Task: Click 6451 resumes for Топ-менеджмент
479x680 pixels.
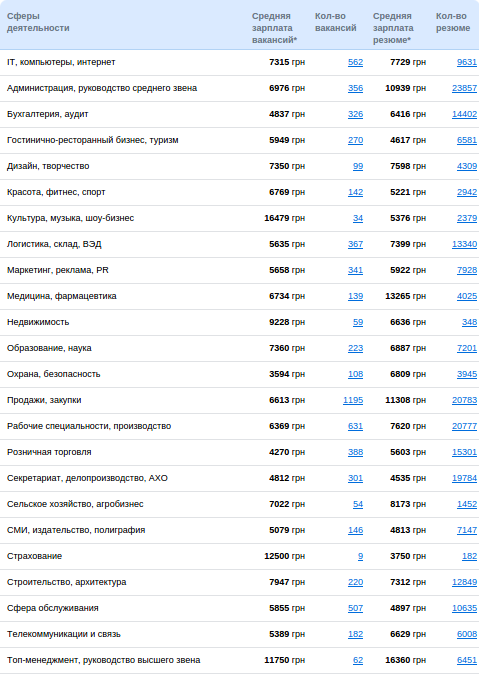Action: pyautogui.click(x=466, y=661)
